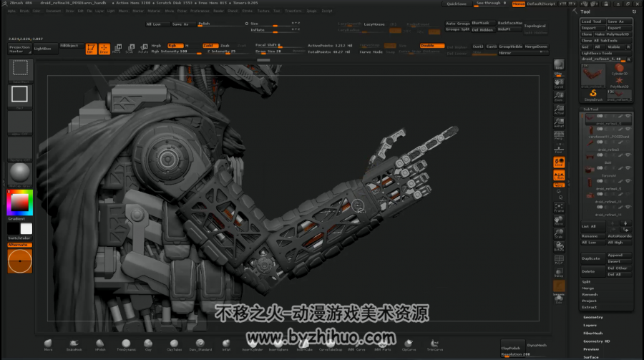Open the stroke type selector thumbnail
The height and width of the screenshot is (360, 644).
tap(20, 95)
